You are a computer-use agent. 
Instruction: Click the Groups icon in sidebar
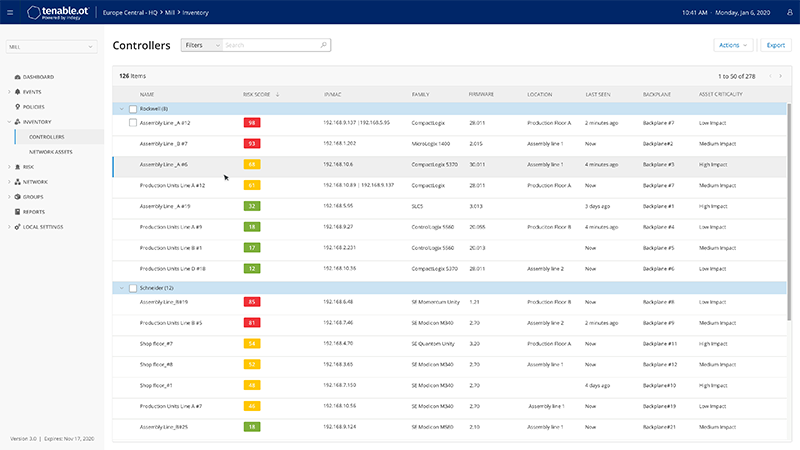point(17,196)
